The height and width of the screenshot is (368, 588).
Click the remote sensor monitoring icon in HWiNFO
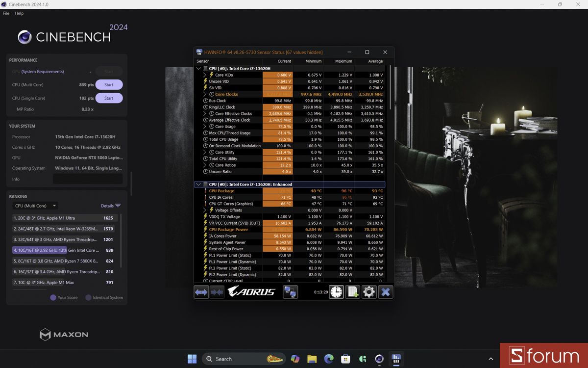tap(290, 291)
